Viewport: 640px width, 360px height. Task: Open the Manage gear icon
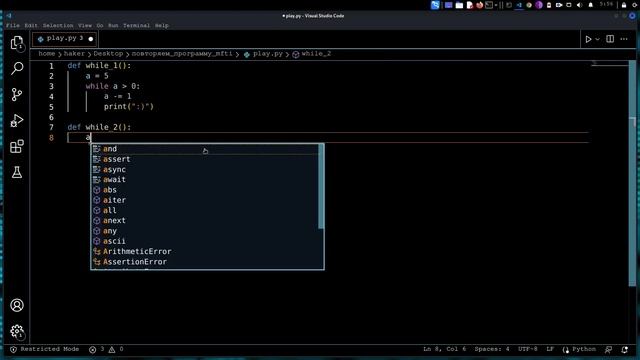coord(17,331)
